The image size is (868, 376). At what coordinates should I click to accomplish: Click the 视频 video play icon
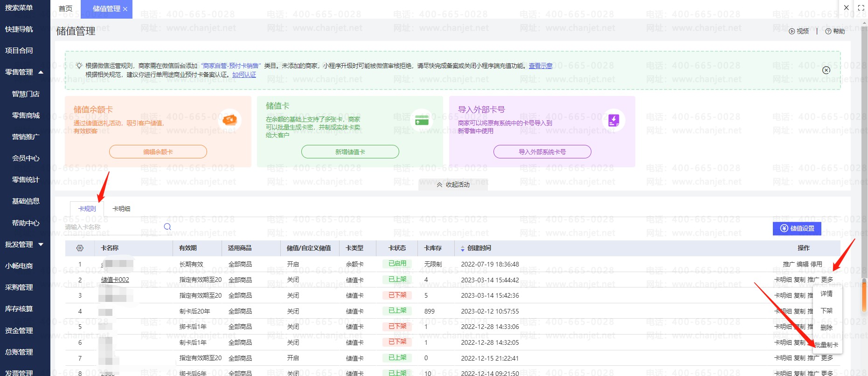click(792, 31)
